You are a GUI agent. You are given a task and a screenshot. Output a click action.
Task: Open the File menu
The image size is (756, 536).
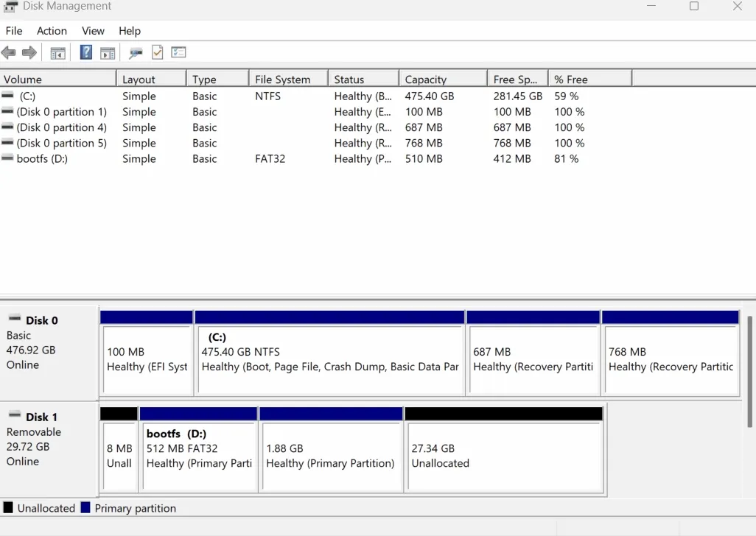point(14,31)
